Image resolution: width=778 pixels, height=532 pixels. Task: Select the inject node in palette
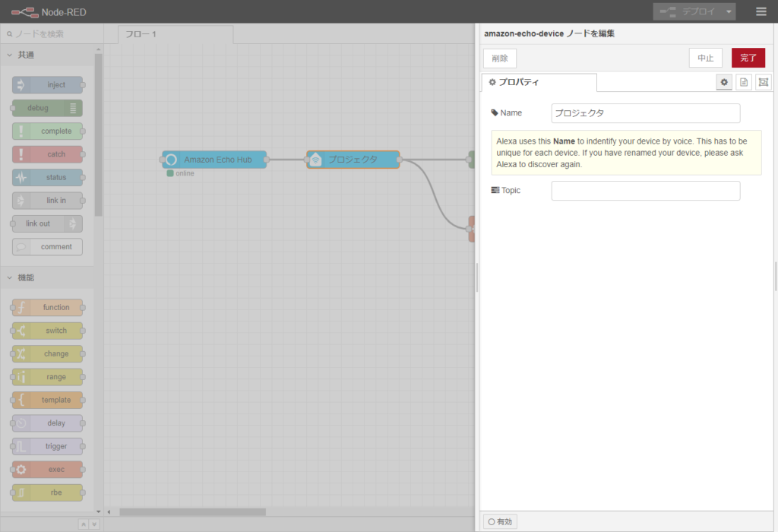click(47, 85)
